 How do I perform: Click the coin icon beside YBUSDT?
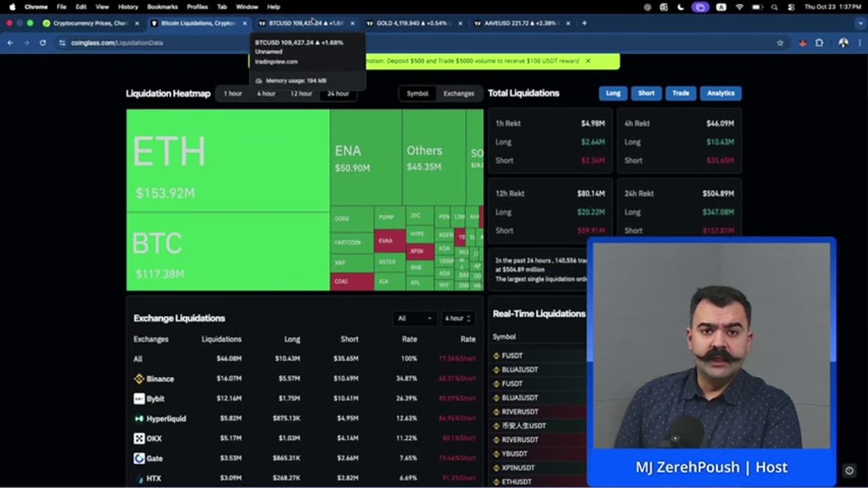tap(496, 453)
